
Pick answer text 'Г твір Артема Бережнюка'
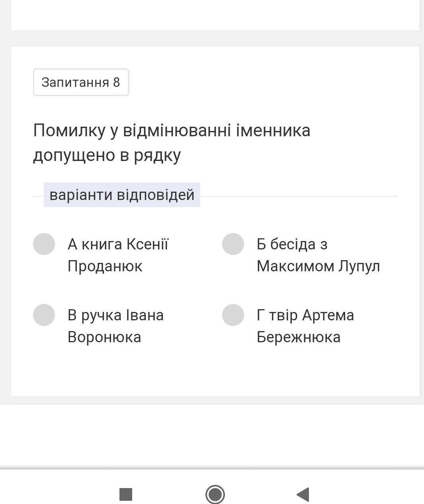(305, 326)
